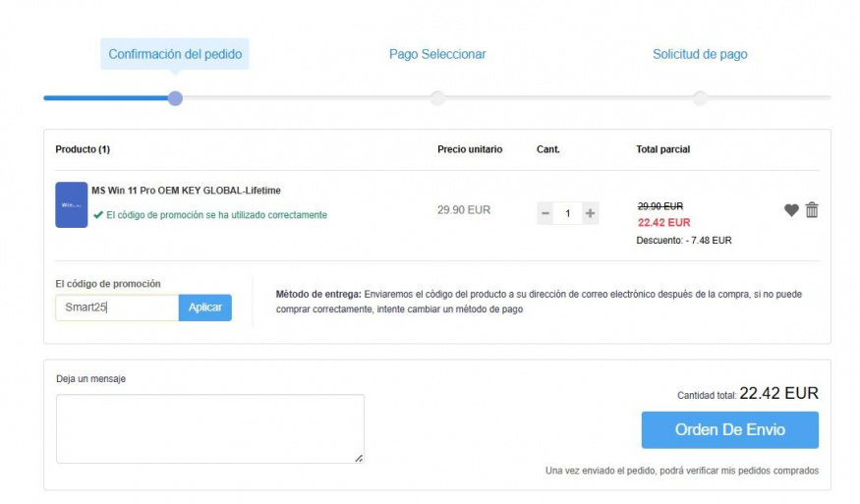
Task: Add item to wishlist with heart icon
Action: [791, 210]
